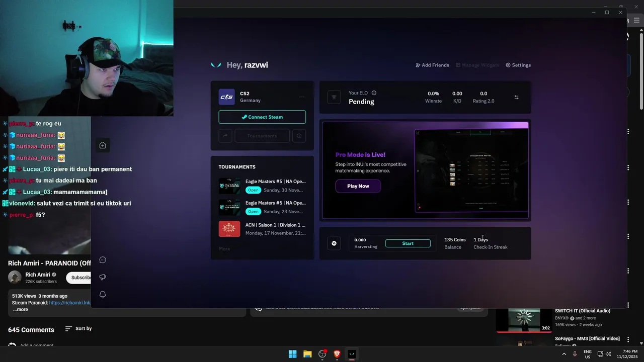Toggle the stats swap arrows icon

click(x=516, y=97)
